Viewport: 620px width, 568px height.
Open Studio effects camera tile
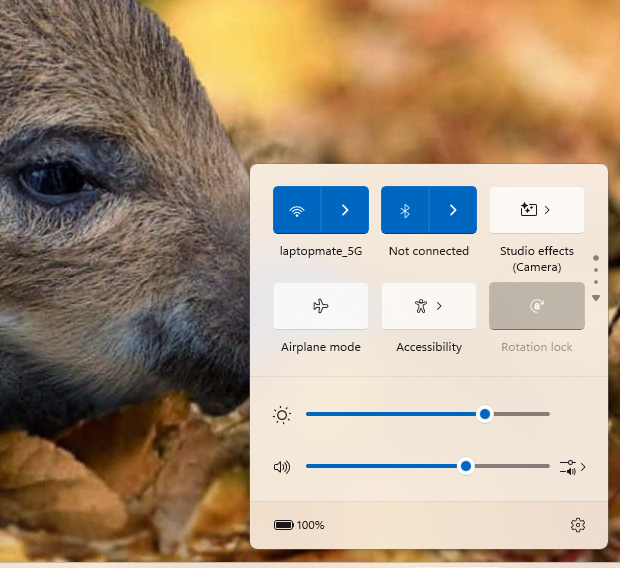click(537, 210)
